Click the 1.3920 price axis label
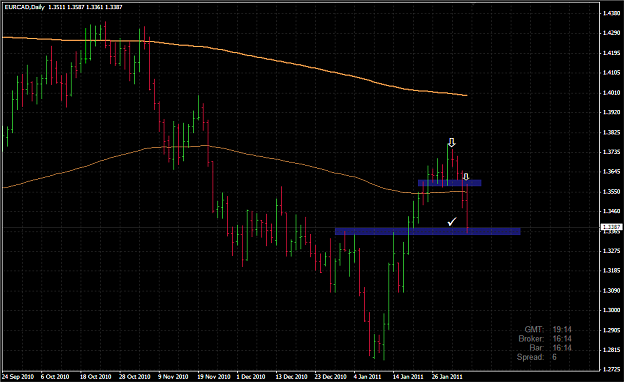 coord(611,112)
